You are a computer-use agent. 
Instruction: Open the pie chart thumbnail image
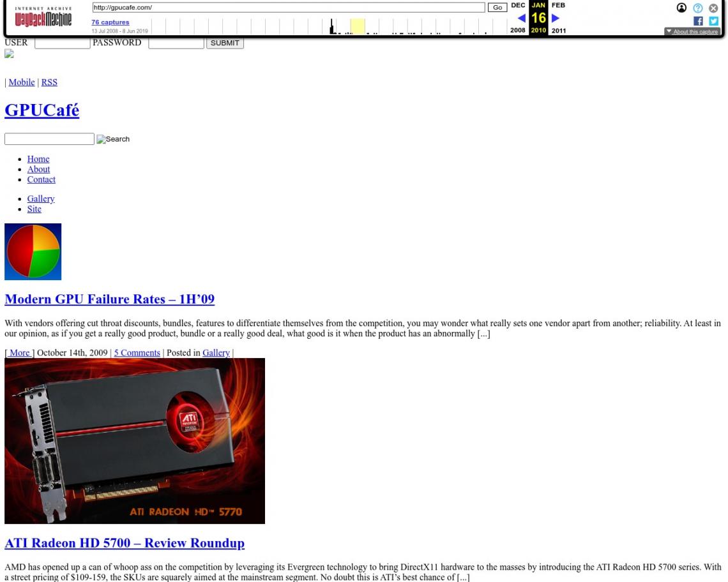coord(33,251)
